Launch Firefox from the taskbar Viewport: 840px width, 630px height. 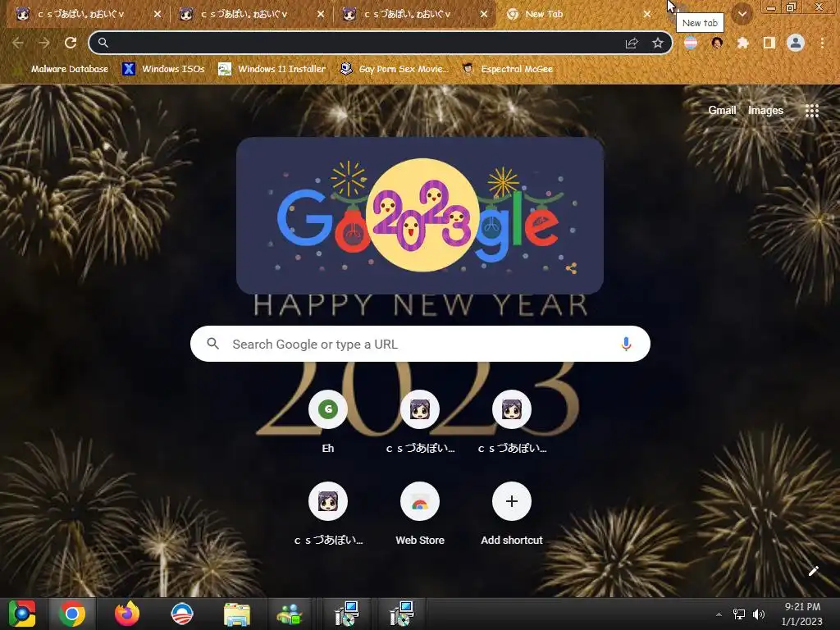[x=127, y=614]
